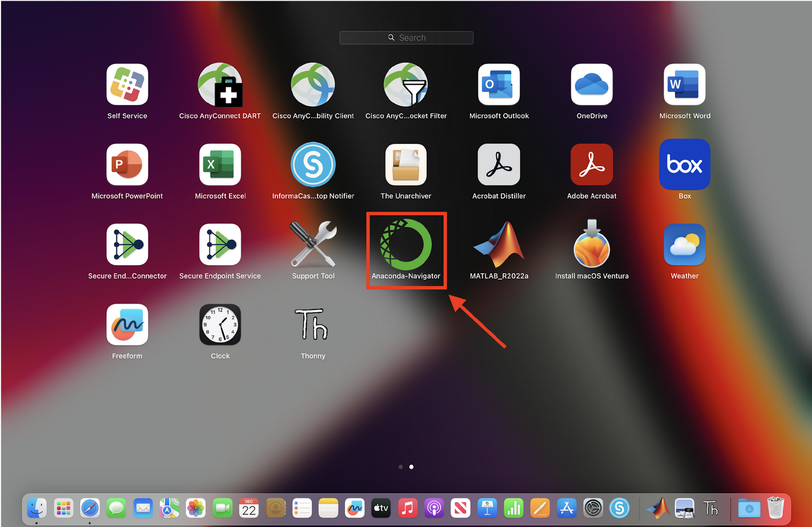Click InformaCast Desktop Notifier icon in Dock
The height and width of the screenshot is (527, 812).
[620, 508]
